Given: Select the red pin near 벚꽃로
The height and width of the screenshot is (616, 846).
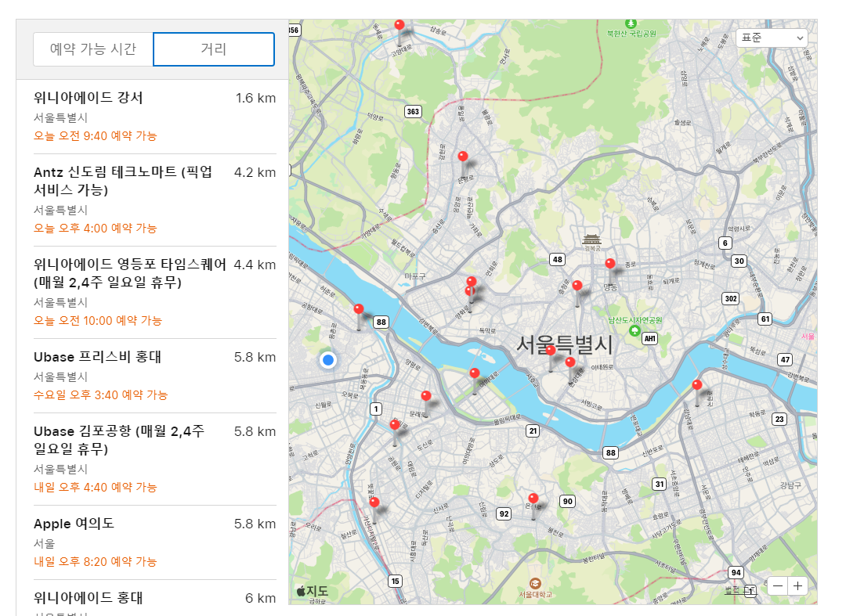Looking at the screenshot, I should tap(374, 503).
